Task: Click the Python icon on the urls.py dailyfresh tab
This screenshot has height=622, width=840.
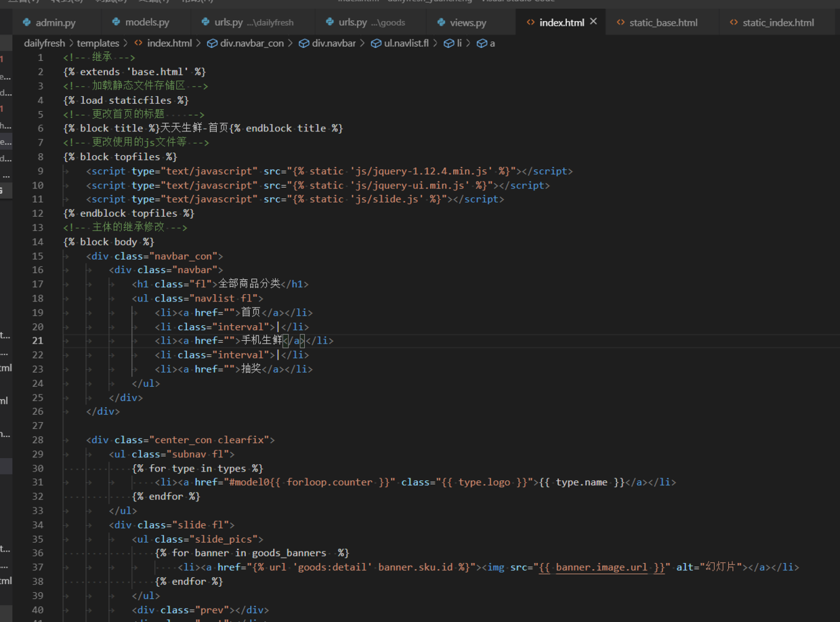Action: 205,22
